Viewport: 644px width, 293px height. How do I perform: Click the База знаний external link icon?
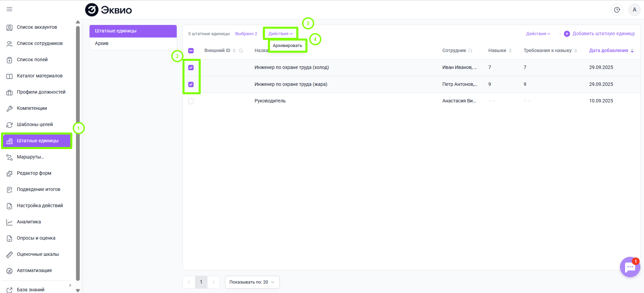tap(9, 290)
